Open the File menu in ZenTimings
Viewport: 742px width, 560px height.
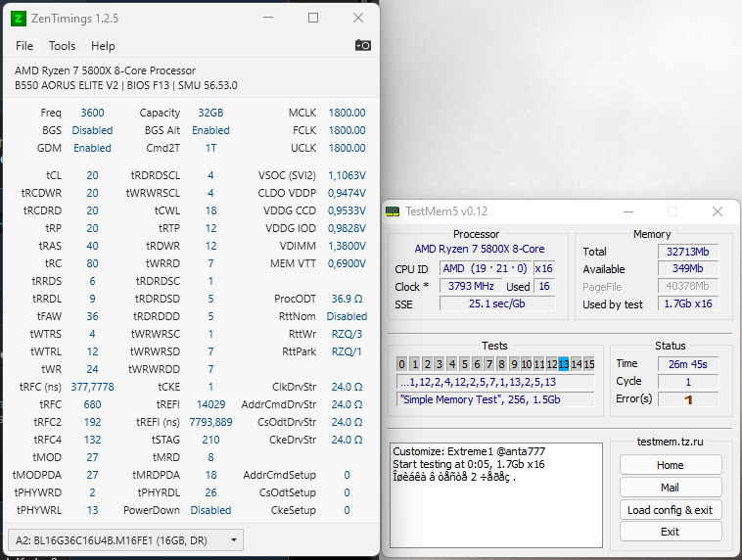pos(24,46)
